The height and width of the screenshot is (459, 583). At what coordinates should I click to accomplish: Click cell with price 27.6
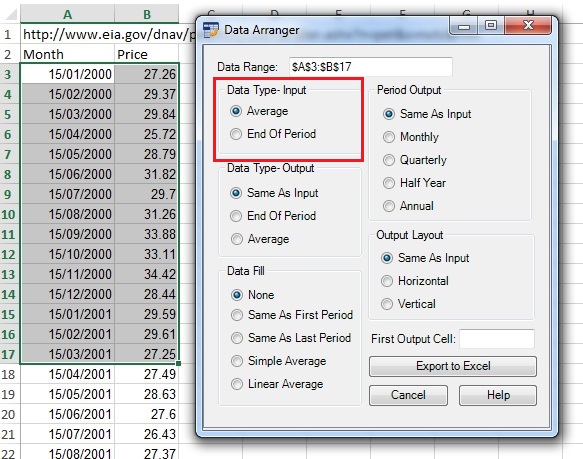147,414
